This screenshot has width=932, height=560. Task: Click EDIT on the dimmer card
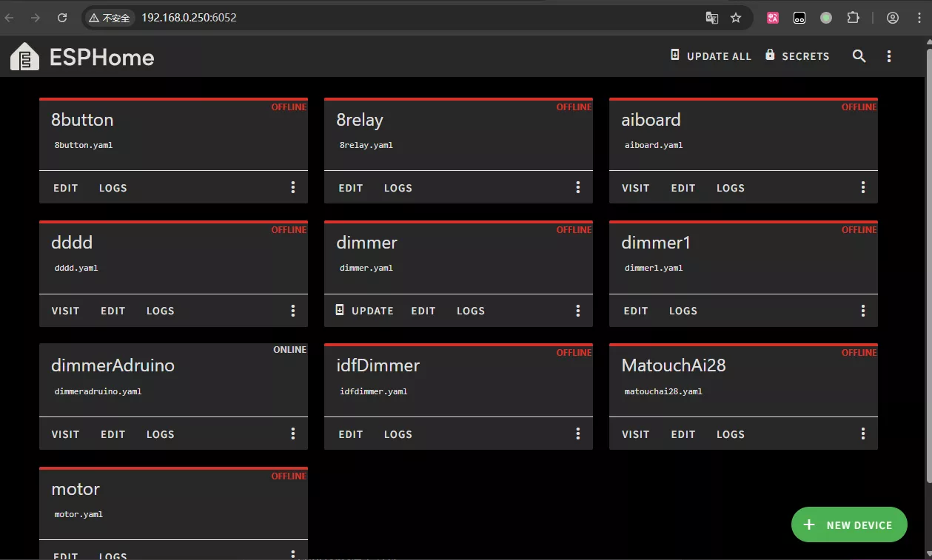[x=423, y=311]
